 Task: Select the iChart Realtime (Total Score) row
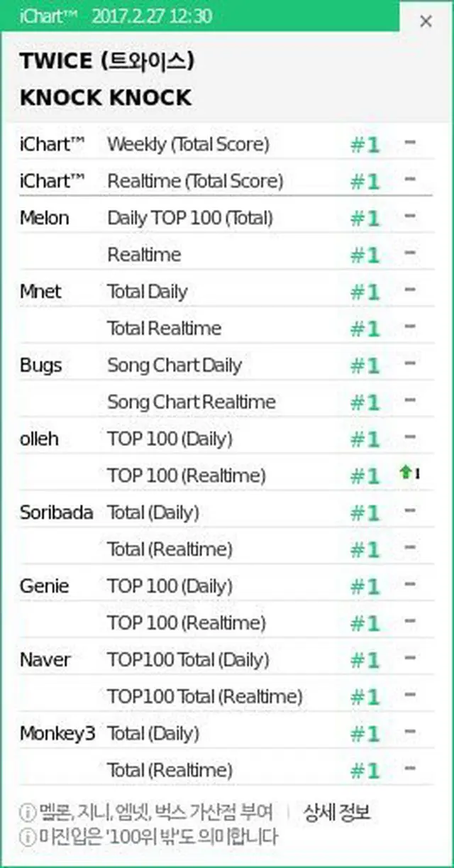click(x=226, y=181)
